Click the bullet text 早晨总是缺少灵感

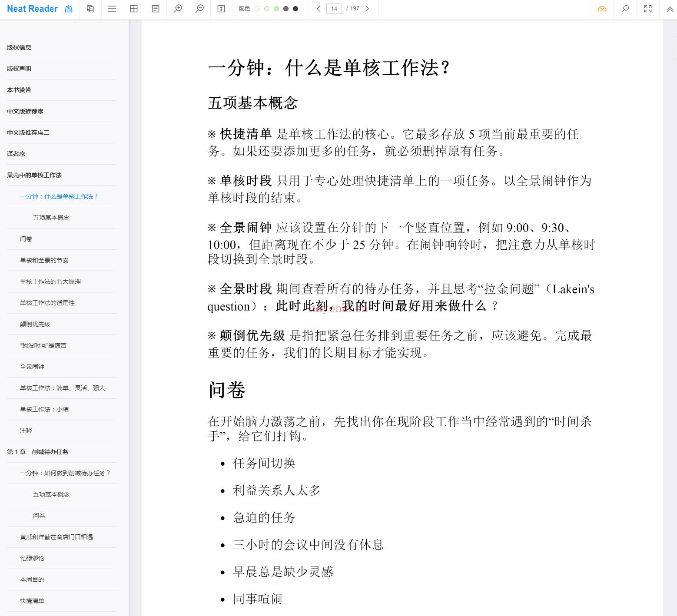[x=283, y=572]
